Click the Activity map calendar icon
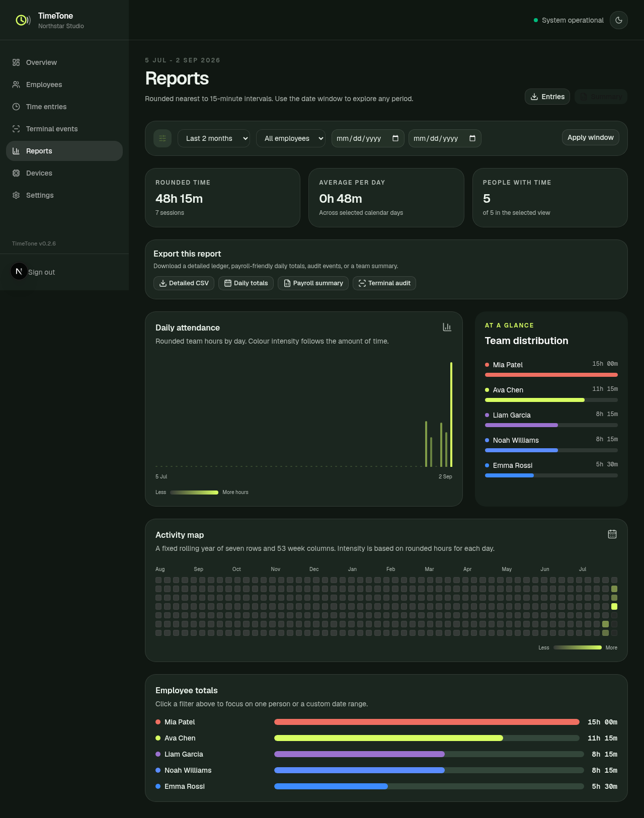Viewport: 644px width, 818px height. point(612,534)
